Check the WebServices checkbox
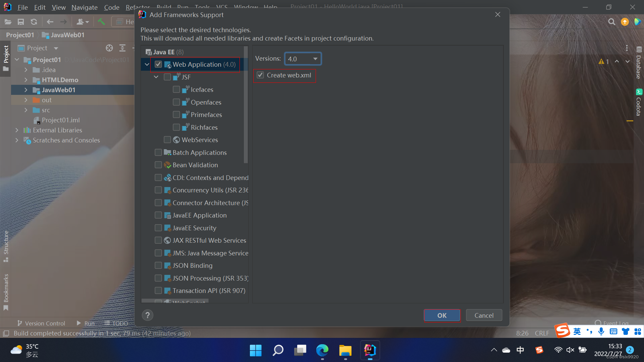 (x=167, y=140)
